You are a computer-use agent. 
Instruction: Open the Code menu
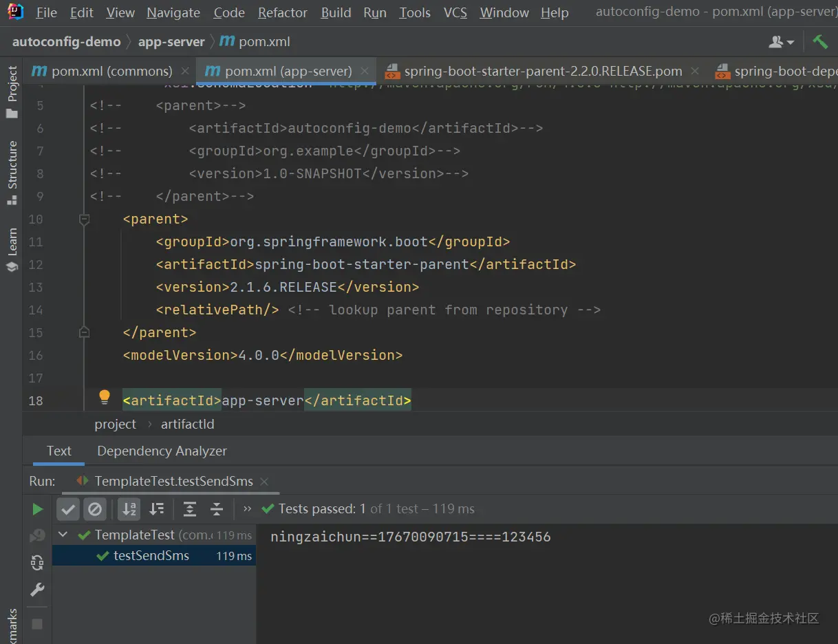tap(229, 12)
